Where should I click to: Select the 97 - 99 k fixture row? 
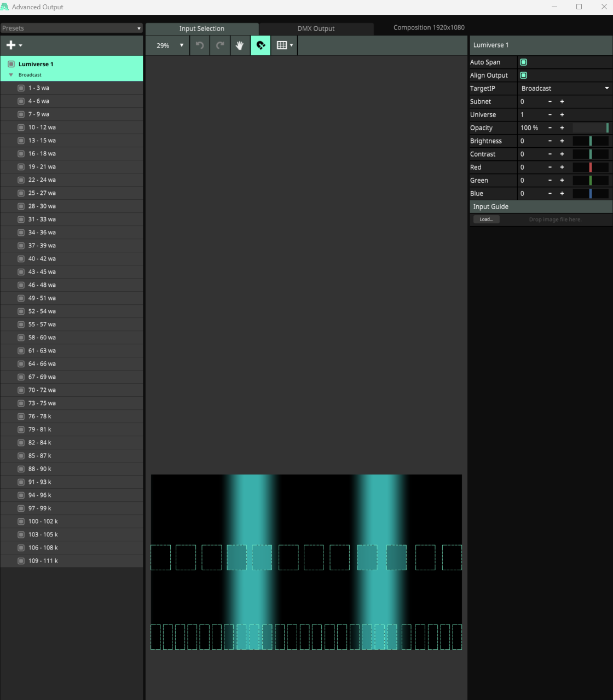72,508
